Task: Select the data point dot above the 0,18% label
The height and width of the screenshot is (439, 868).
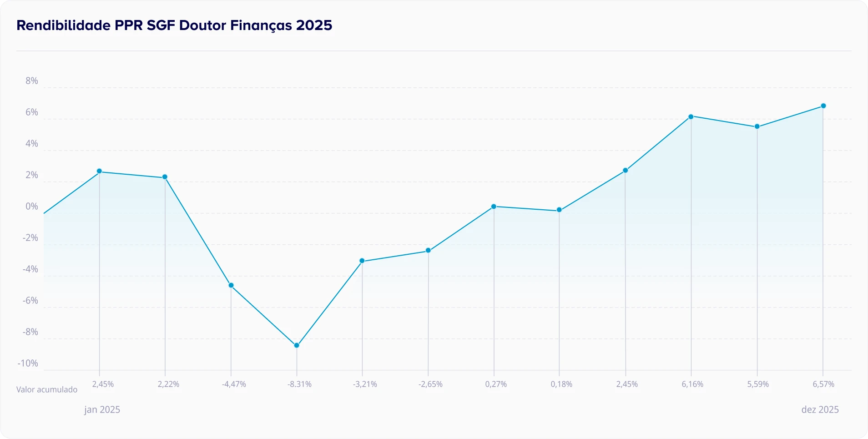Action: pos(559,210)
